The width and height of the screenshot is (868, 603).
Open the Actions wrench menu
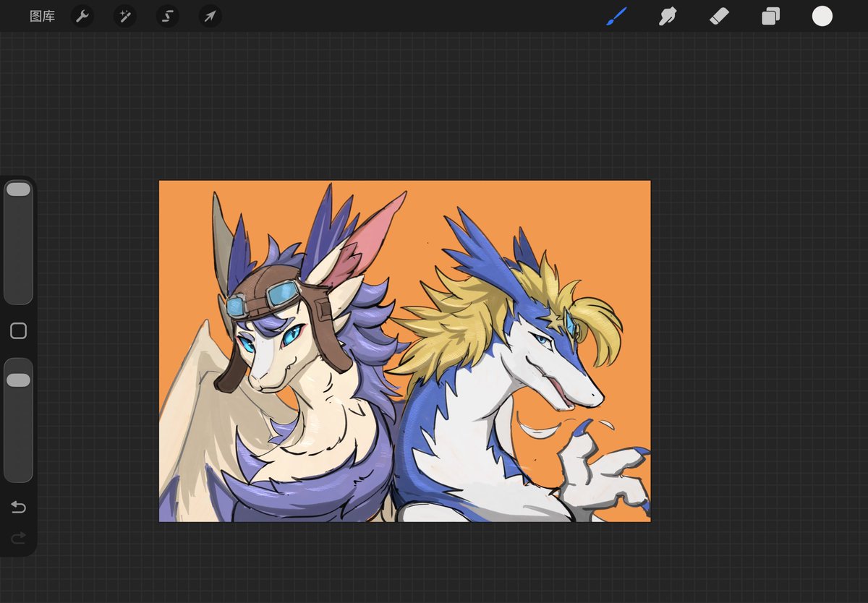(x=82, y=16)
